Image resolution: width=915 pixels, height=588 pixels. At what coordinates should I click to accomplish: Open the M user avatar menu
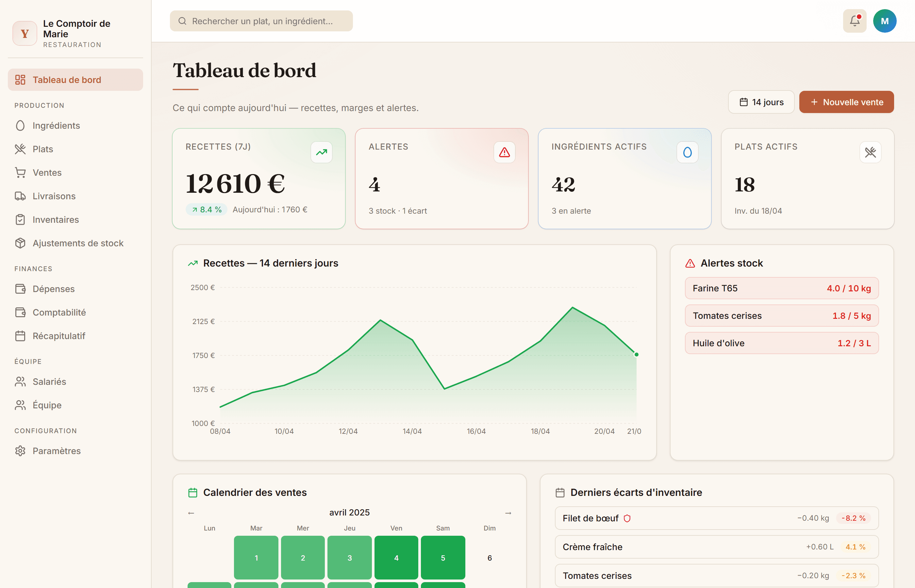[x=885, y=21]
